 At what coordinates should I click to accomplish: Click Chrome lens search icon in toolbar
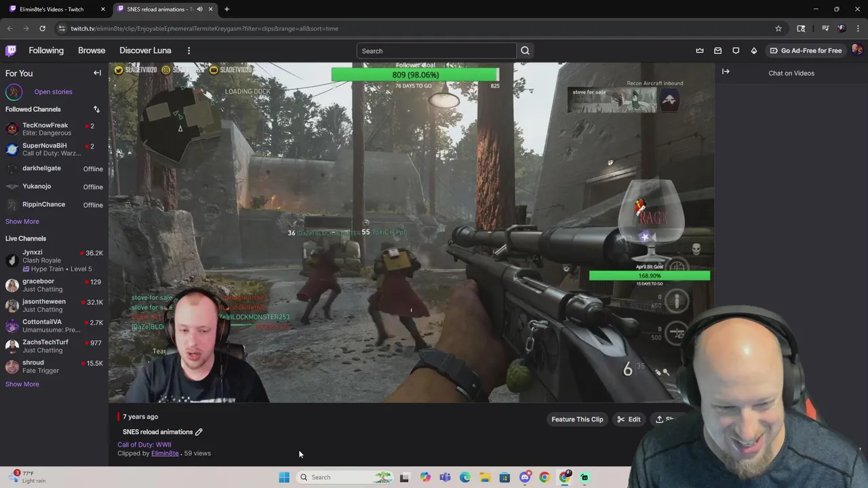801,28
